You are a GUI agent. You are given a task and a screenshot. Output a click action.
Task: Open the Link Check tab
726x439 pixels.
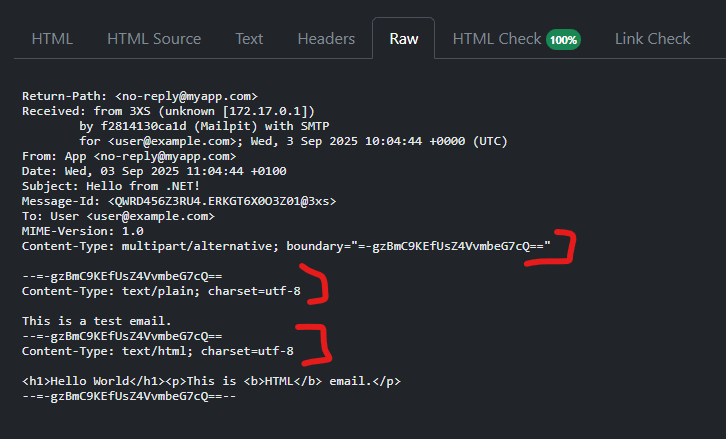[652, 39]
